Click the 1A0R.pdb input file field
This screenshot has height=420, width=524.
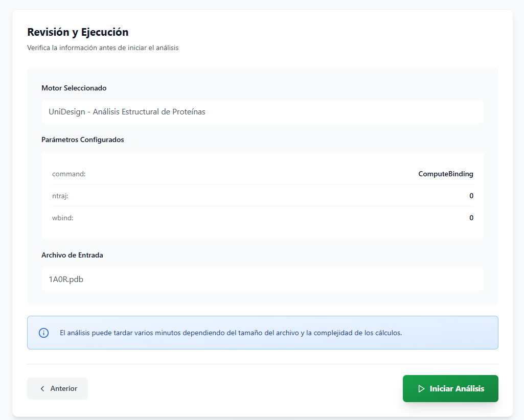(262, 279)
